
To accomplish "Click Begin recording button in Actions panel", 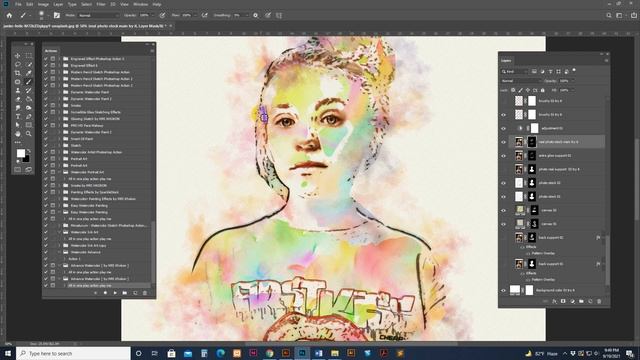I will [105, 293].
